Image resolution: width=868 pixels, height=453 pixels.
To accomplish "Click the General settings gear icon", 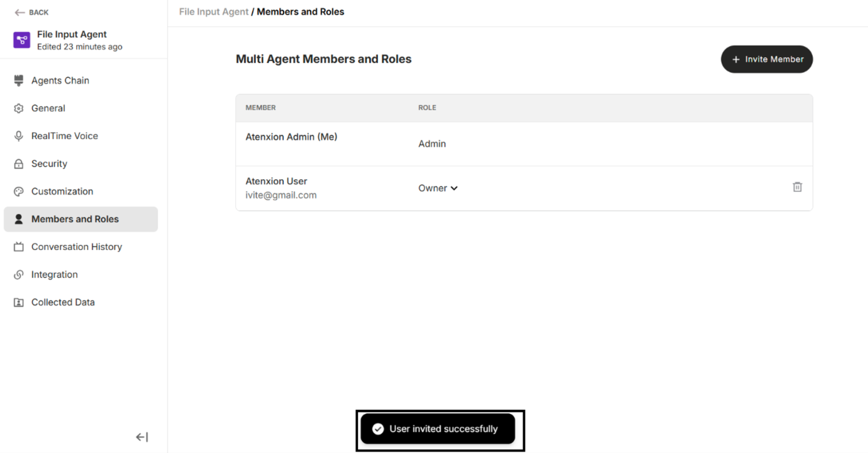I will pos(19,108).
